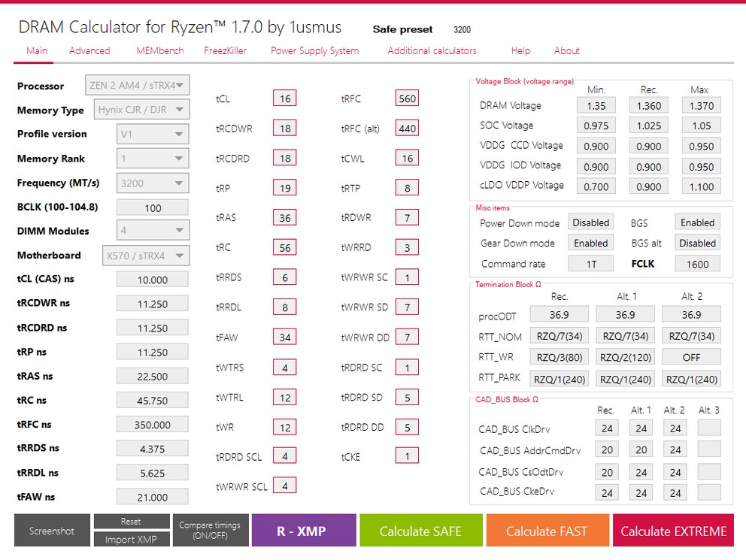The image size is (746, 560).
Task: Click CAD_BUS CsOdtDrv Alt. 1 value 24
Action: click(x=641, y=473)
